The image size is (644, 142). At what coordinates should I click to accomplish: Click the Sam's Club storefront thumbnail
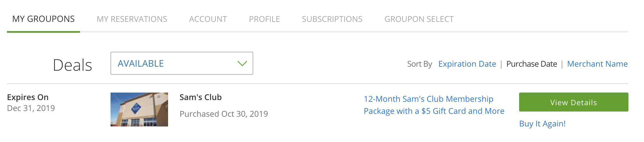click(139, 110)
